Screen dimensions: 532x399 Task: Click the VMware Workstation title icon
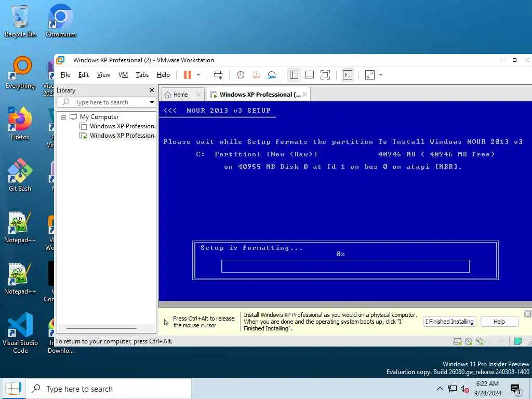(60, 60)
